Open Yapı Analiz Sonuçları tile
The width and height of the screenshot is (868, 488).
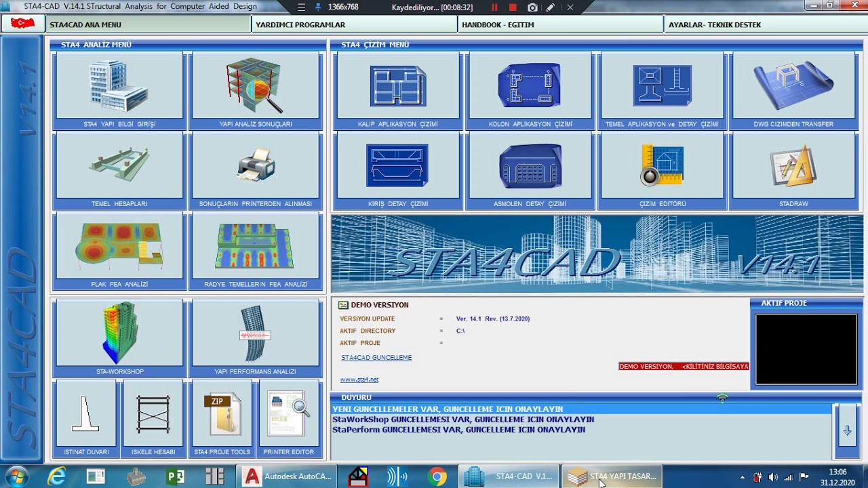(256, 91)
